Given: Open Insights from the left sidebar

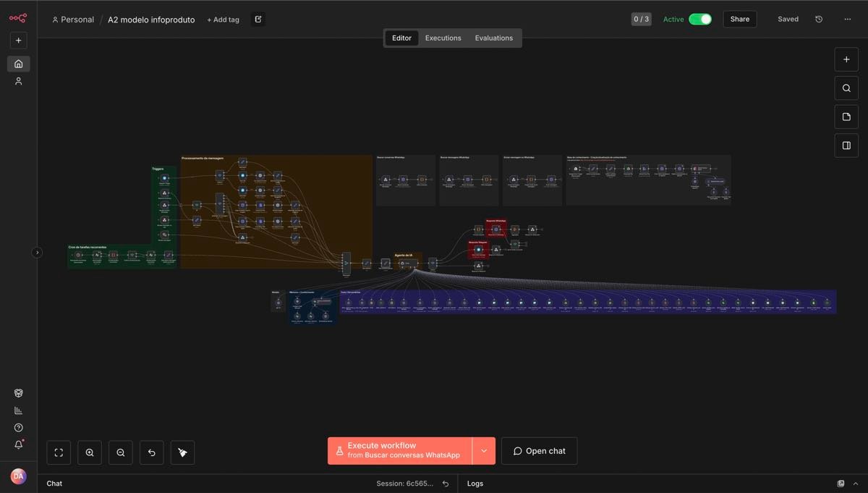Looking at the screenshot, I should (x=17, y=410).
